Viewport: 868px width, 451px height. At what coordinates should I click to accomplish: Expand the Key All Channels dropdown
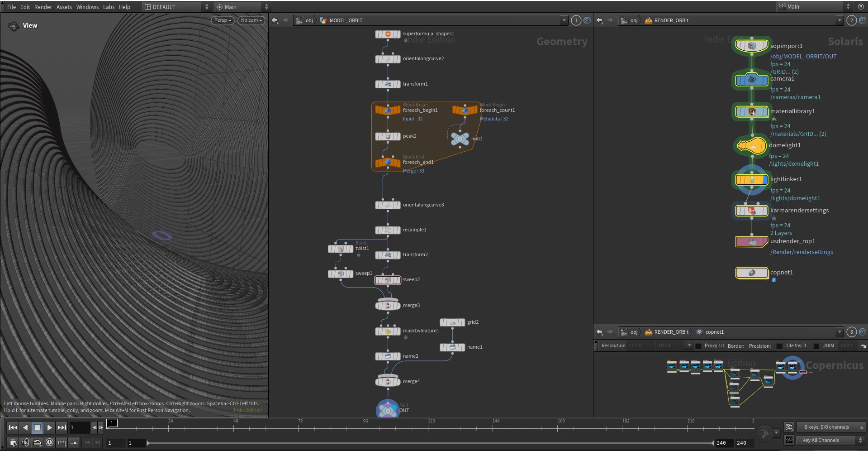[830, 440]
